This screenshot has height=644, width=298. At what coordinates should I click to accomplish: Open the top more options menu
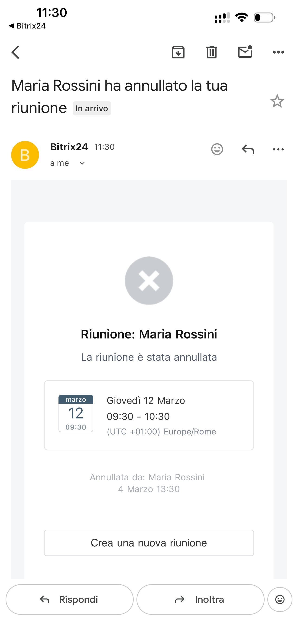278,52
